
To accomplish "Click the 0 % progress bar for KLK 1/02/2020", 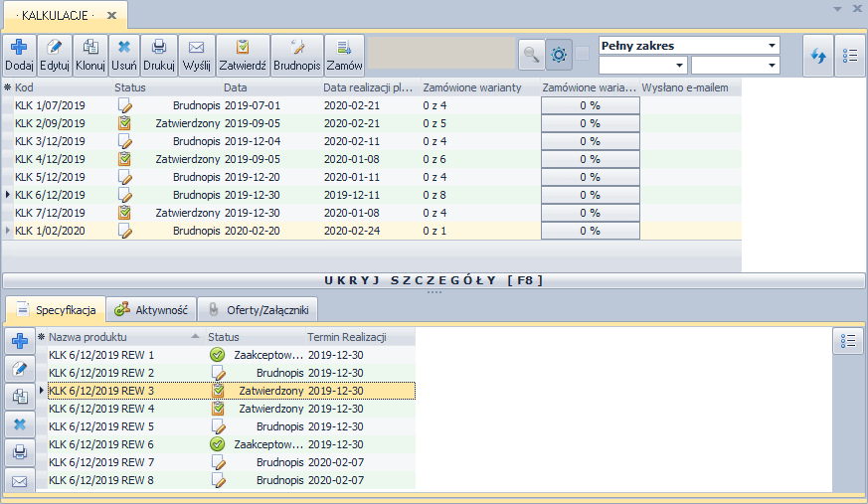I will [591, 231].
